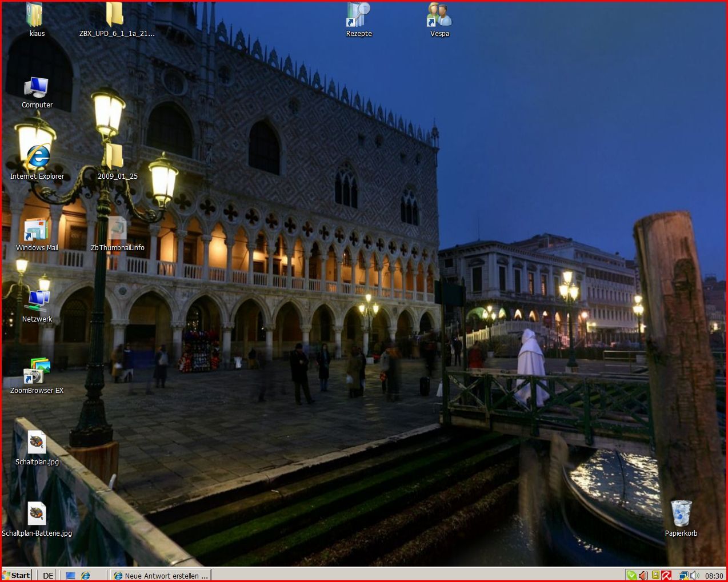Select the Schaltplan.jpg image file
Viewport: 728px width, 582px height.
click(x=37, y=443)
